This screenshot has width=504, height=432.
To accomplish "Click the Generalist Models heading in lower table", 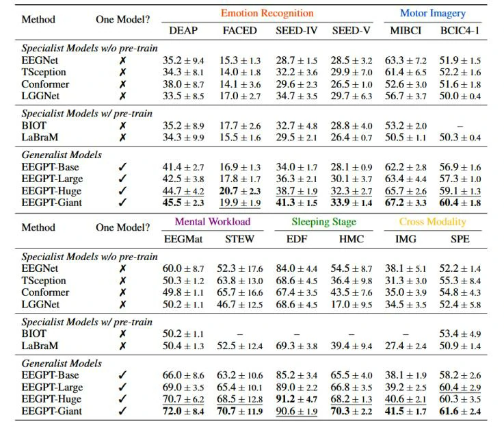I will pos(62,364).
